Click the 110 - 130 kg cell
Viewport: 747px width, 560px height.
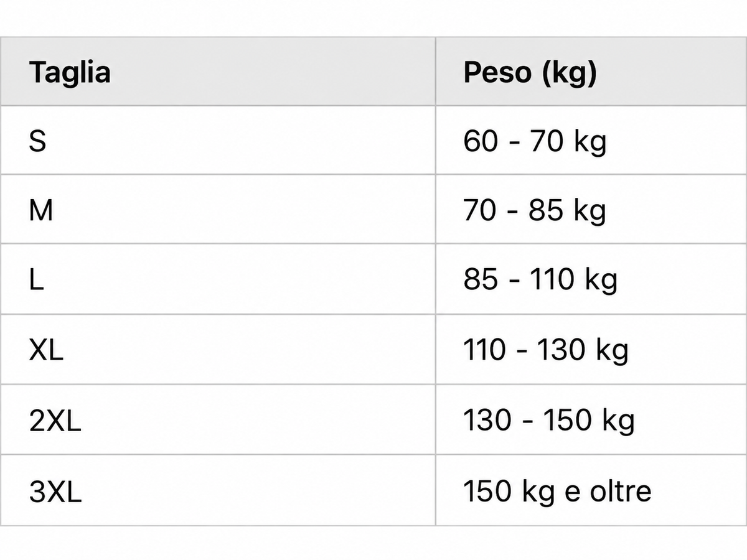click(x=591, y=349)
